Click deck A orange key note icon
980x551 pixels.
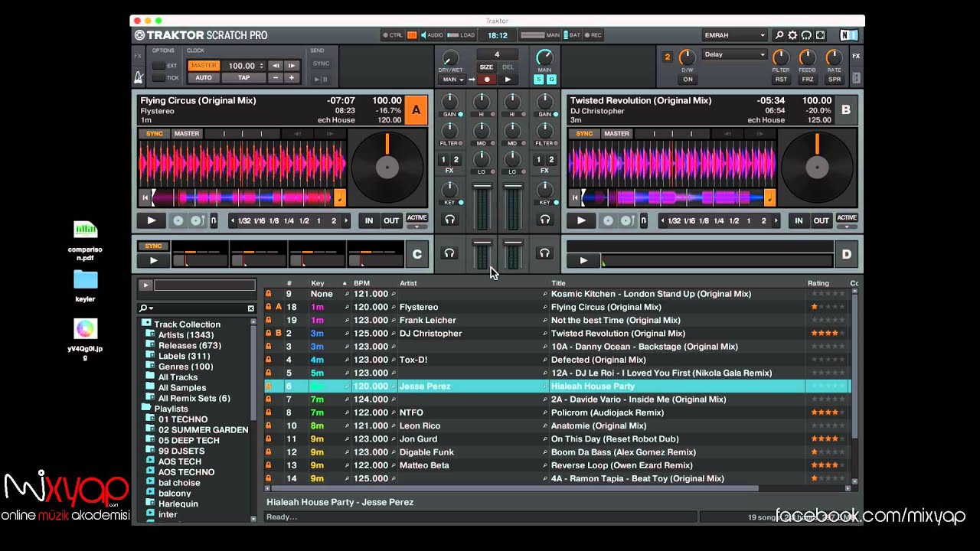(340, 197)
